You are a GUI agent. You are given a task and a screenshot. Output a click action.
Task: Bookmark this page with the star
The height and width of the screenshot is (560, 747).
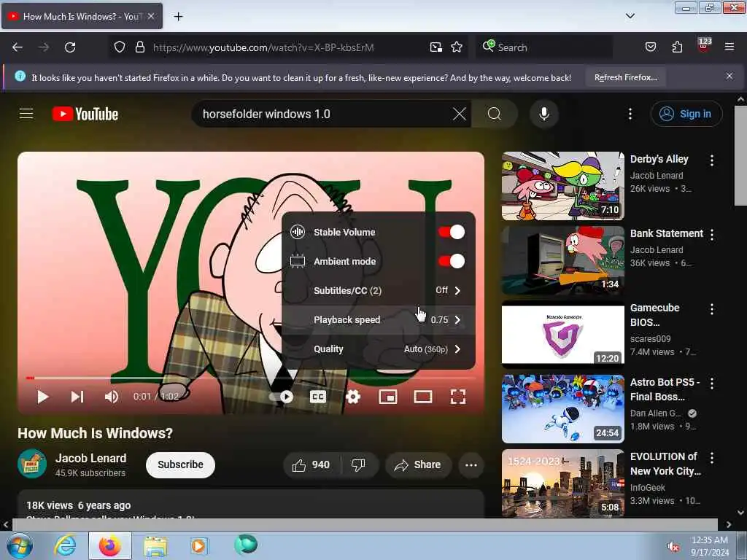point(457,47)
